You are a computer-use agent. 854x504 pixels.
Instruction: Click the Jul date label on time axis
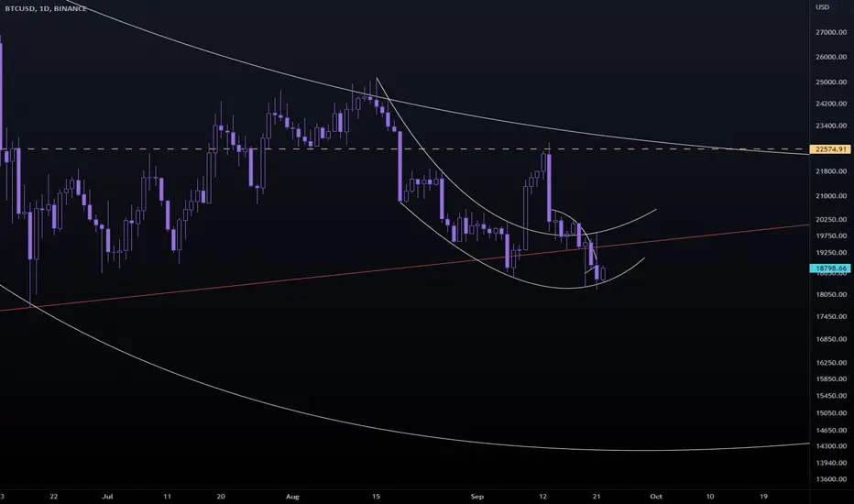[107, 497]
